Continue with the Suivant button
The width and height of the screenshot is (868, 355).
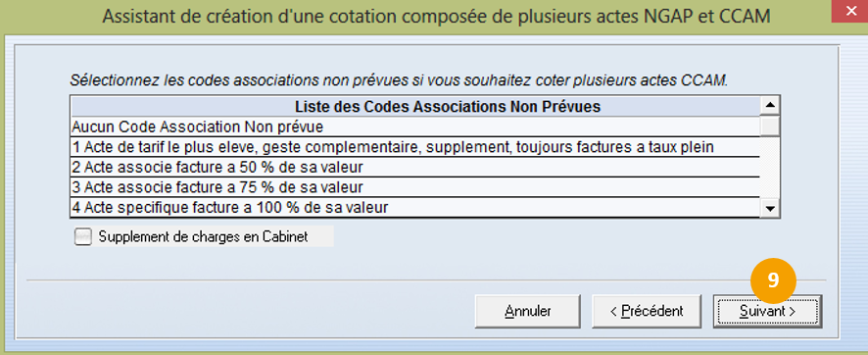coord(767,311)
